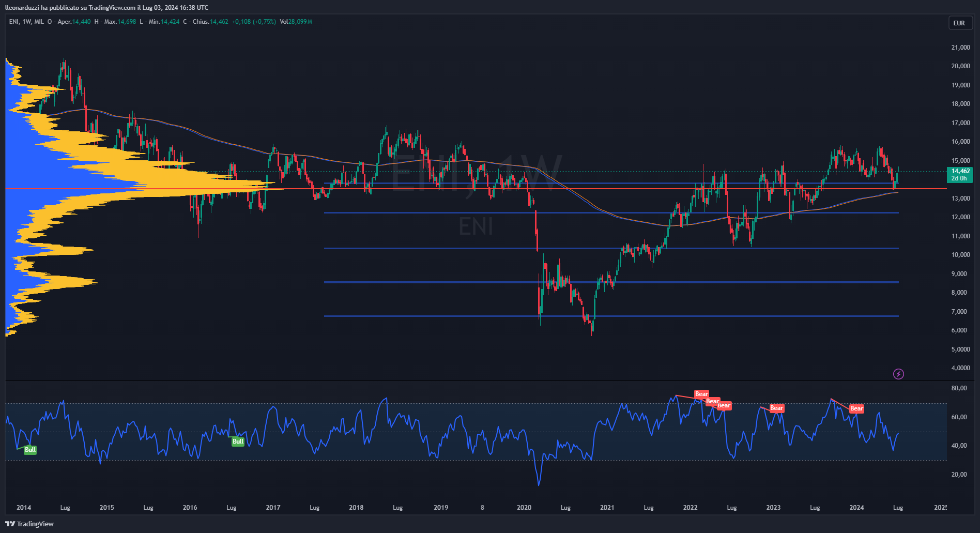Click the close value 14,462 in header
This screenshot has height=533, width=980.
tap(219, 22)
